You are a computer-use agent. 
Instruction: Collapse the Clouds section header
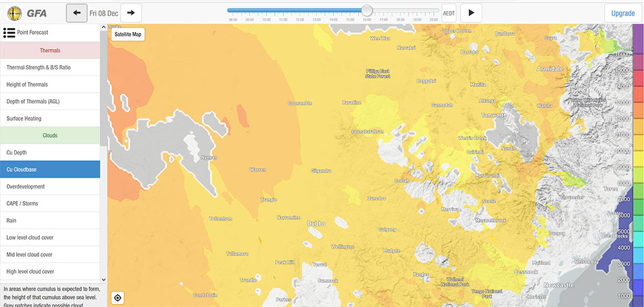coord(50,136)
